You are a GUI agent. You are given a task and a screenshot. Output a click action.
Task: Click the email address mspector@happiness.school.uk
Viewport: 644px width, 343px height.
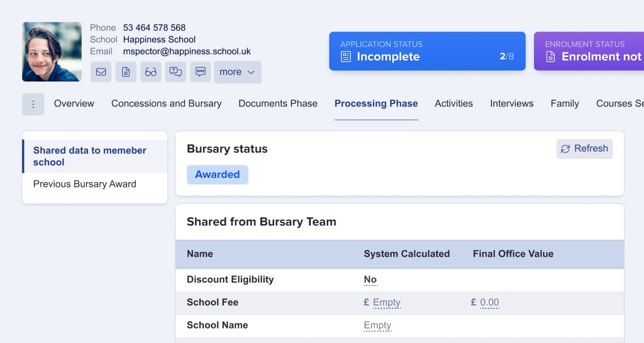pyautogui.click(x=187, y=51)
